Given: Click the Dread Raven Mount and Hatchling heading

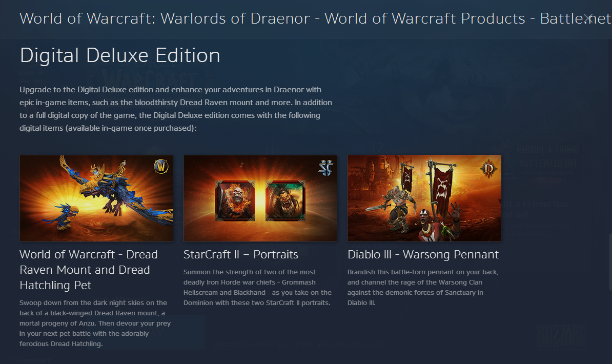Looking at the screenshot, I should tap(89, 270).
